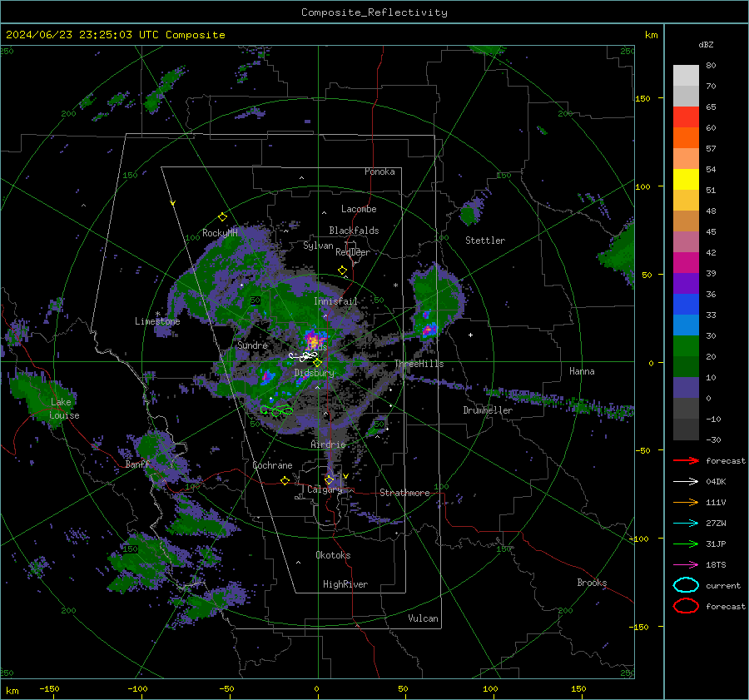This screenshot has height=700, width=749.
Task: Select the HighRiver label
Action: tap(345, 584)
